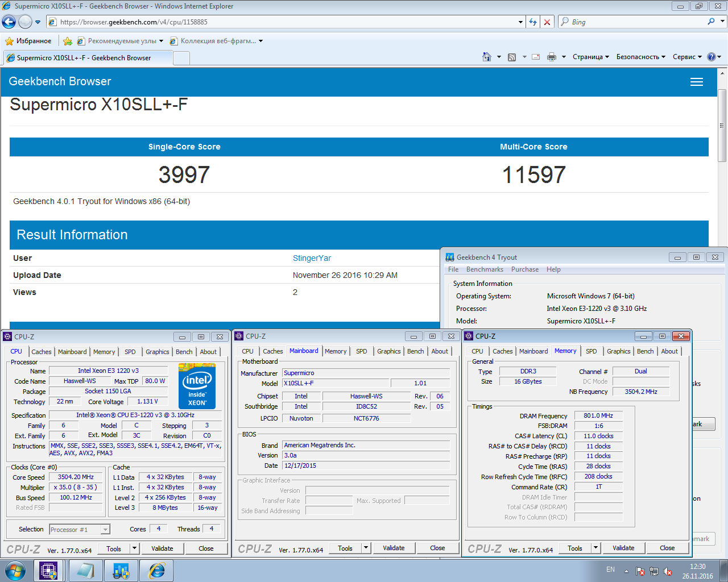
Task: Click the EN language indicator
Action: tap(610, 569)
